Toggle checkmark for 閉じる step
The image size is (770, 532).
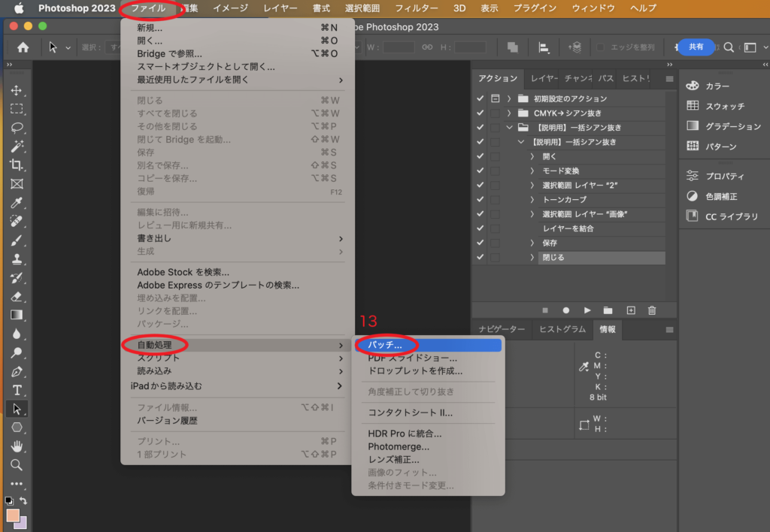pyautogui.click(x=480, y=257)
